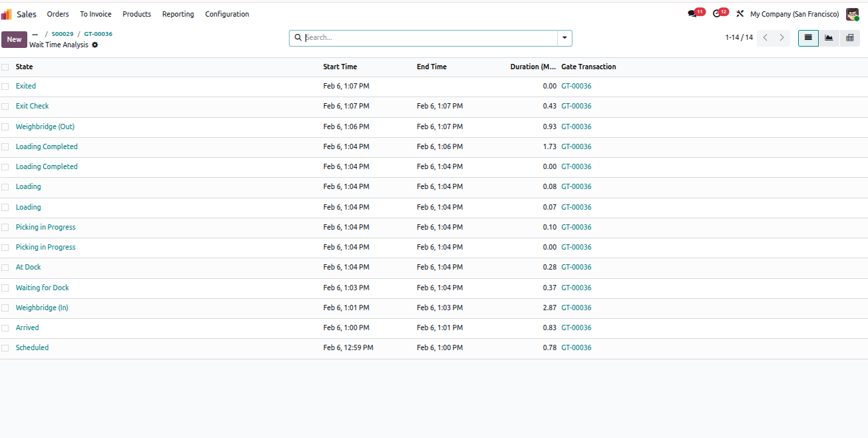Open the Arrived state record

(x=27, y=328)
